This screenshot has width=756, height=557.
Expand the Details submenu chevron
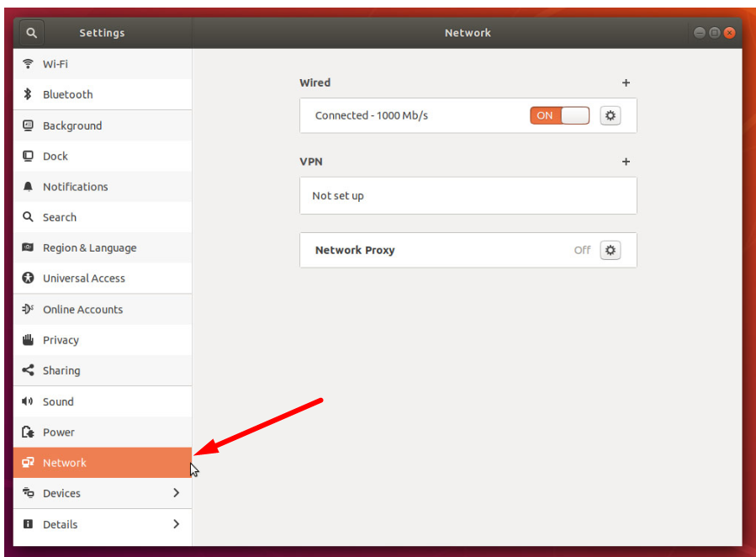(x=176, y=523)
